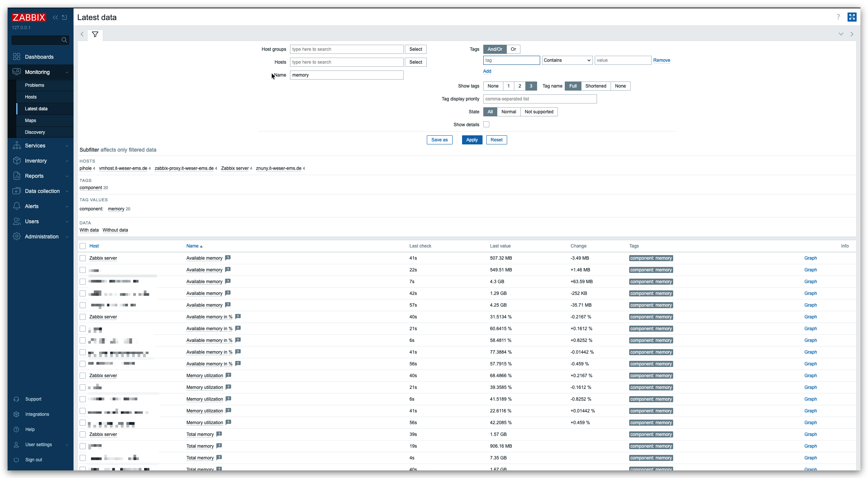Click the page help question mark icon
Viewport: 868px width, 478px height.
(x=838, y=17)
